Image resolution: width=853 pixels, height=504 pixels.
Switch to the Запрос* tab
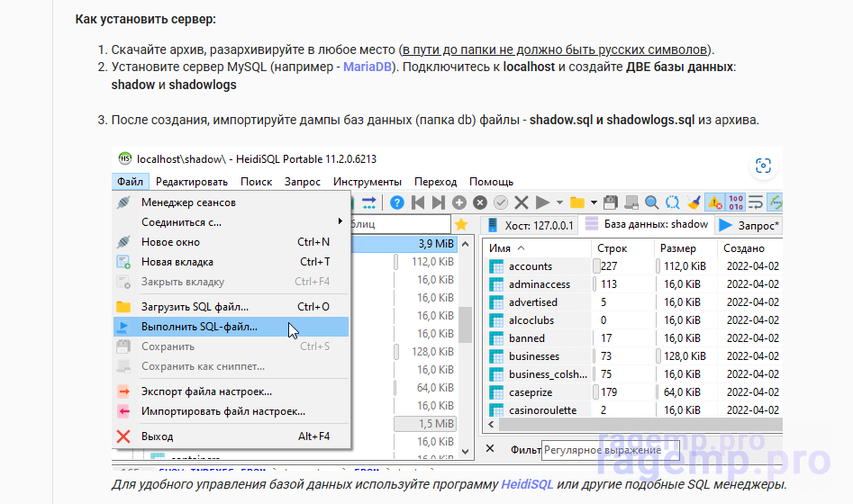(x=749, y=225)
